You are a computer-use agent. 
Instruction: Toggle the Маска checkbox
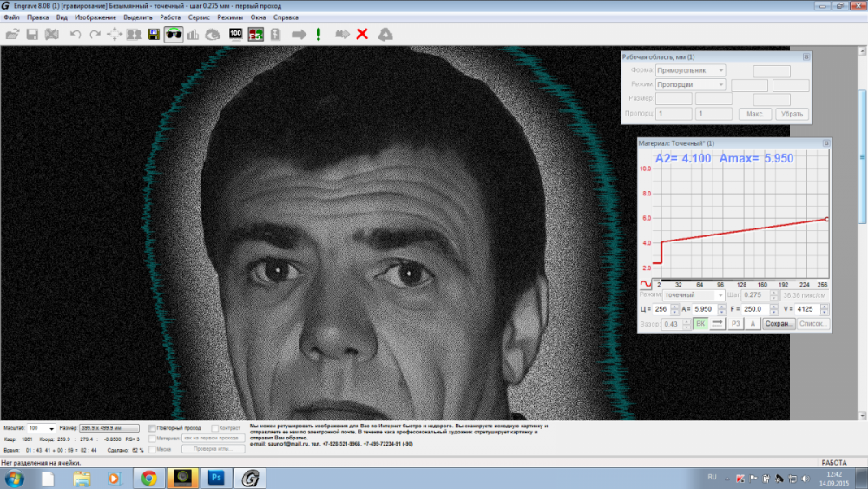click(154, 449)
